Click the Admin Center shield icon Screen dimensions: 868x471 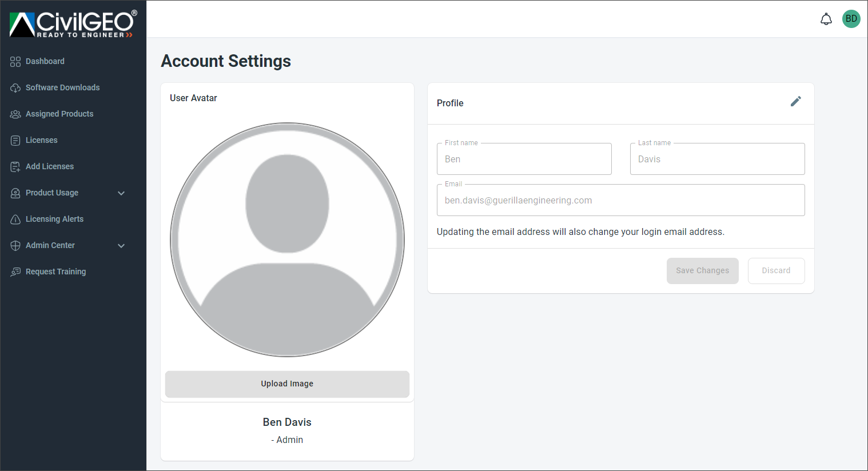pyautogui.click(x=15, y=246)
